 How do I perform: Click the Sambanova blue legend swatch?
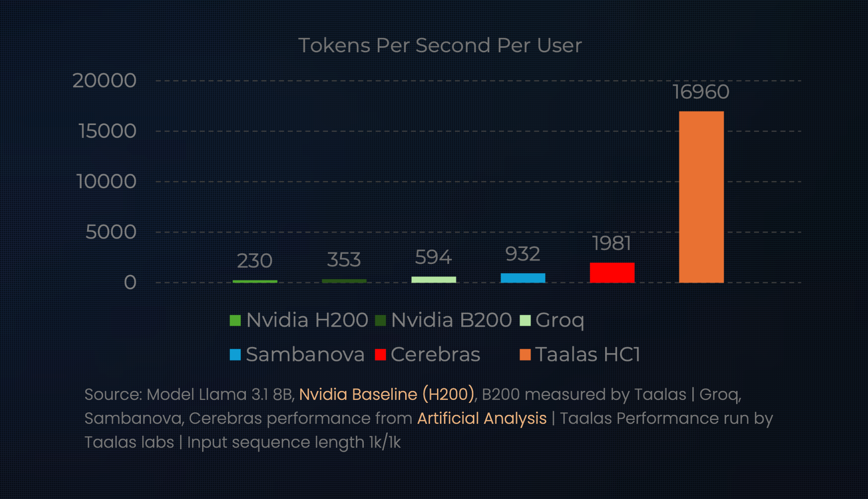click(235, 355)
